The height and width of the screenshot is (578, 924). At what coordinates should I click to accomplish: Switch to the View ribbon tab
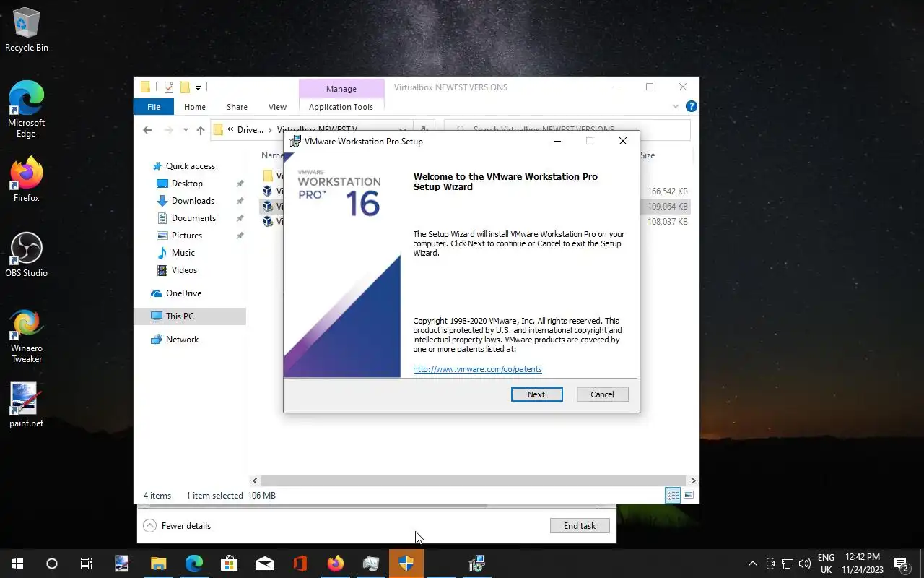[277, 107]
